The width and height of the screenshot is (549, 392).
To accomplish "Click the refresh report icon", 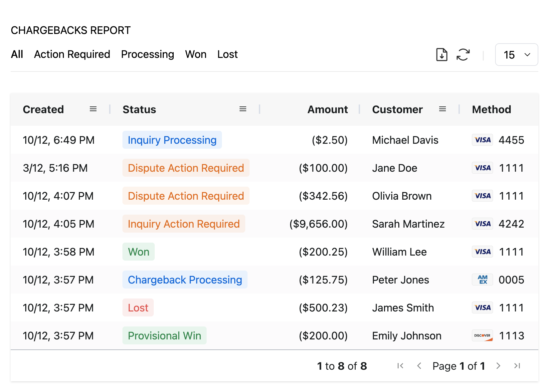I will click(x=463, y=55).
